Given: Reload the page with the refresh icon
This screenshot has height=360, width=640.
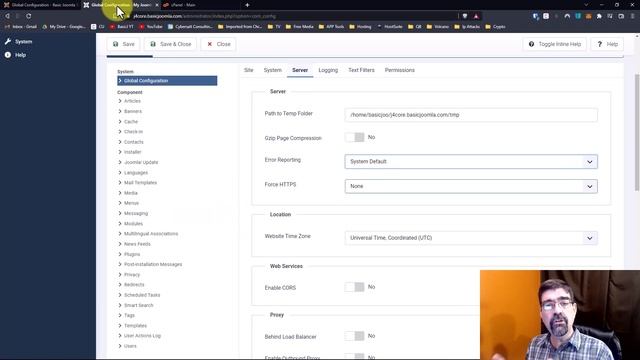Looking at the screenshot, I should coord(29,16).
